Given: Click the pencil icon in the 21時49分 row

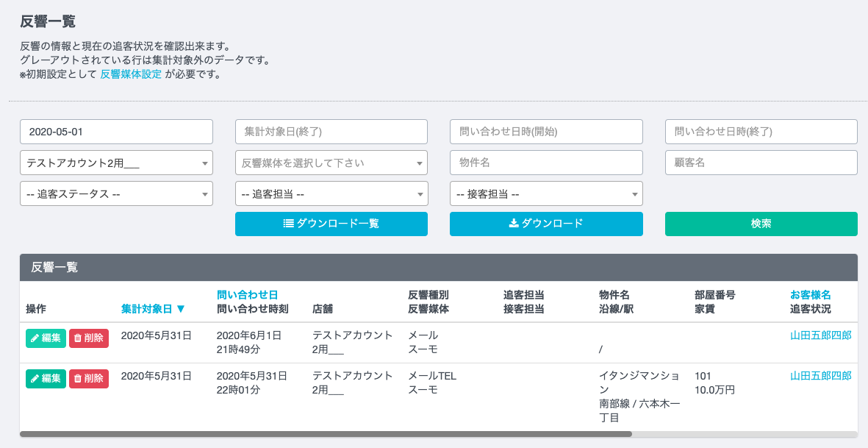Looking at the screenshot, I should pyautogui.click(x=35, y=338).
